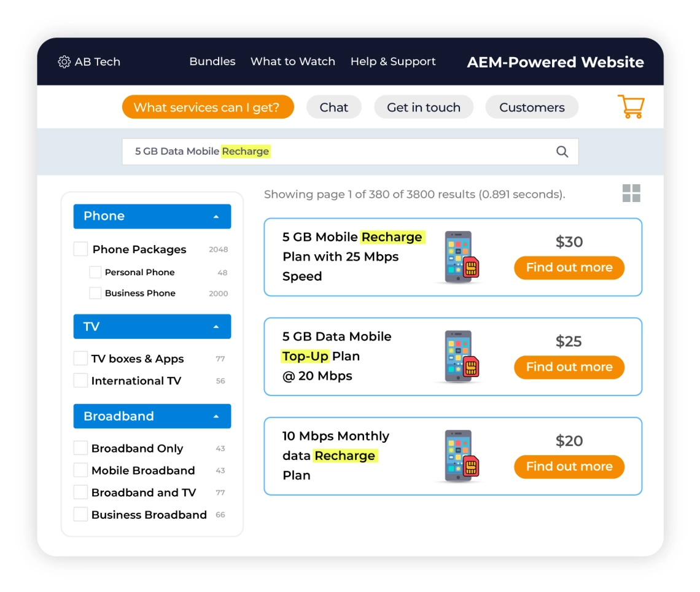Open the What to Watch menu
Viewport: 700px width, 592px height.
293,61
